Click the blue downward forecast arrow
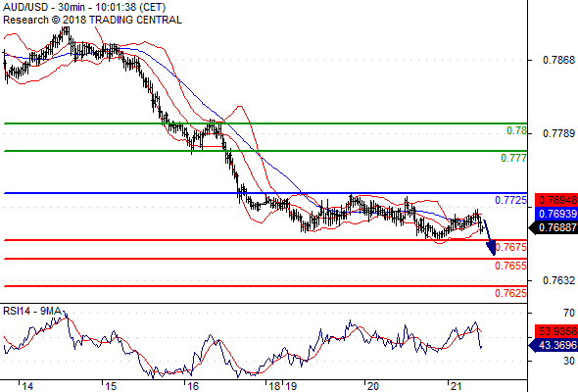 click(x=490, y=237)
